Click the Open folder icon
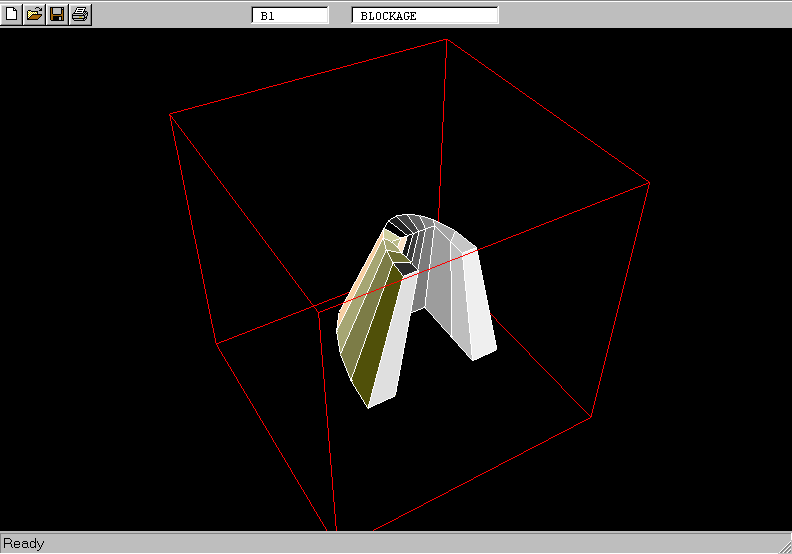 coord(34,14)
